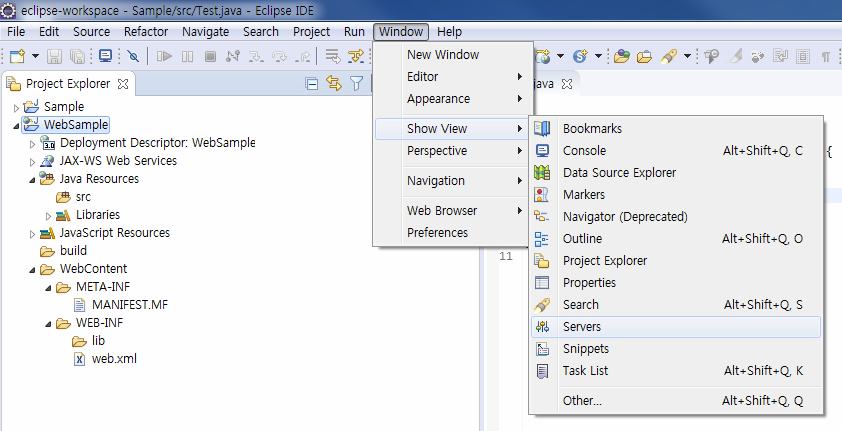
Task: Show the Console view
Action: pyautogui.click(x=676, y=151)
